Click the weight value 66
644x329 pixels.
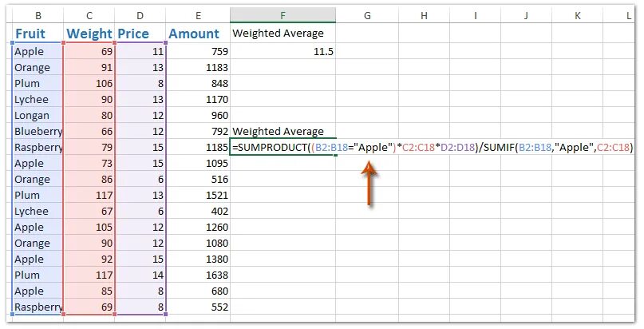click(x=89, y=132)
